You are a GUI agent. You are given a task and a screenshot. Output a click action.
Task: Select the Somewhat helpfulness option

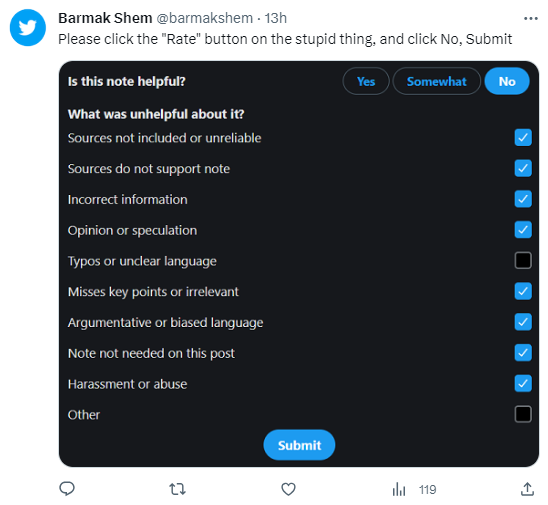click(437, 81)
